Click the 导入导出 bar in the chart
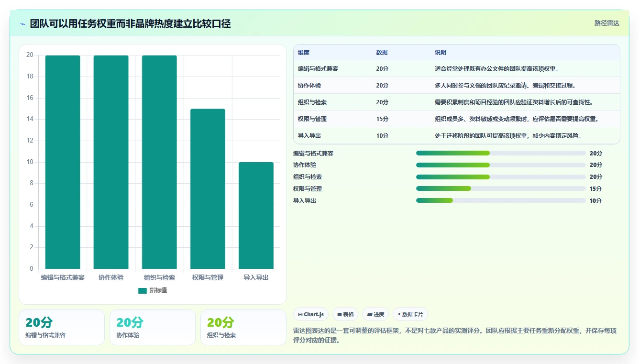 click(x=256, y=216)
